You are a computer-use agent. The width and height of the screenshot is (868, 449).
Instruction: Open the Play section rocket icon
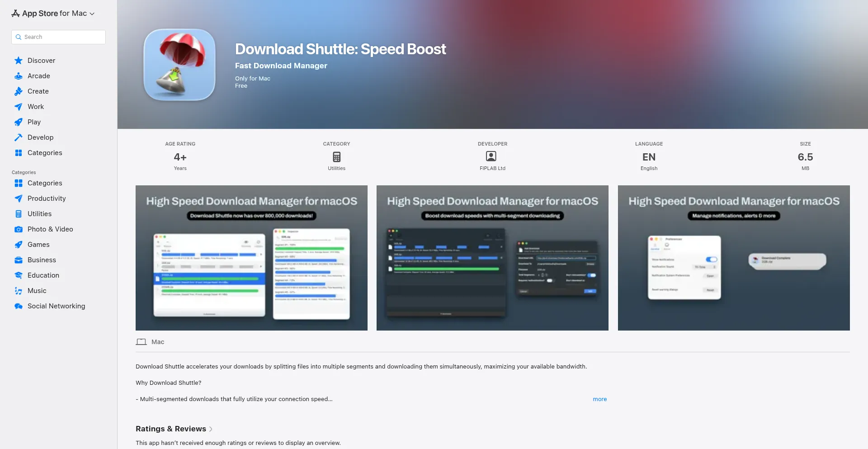[x=19, y=122]
